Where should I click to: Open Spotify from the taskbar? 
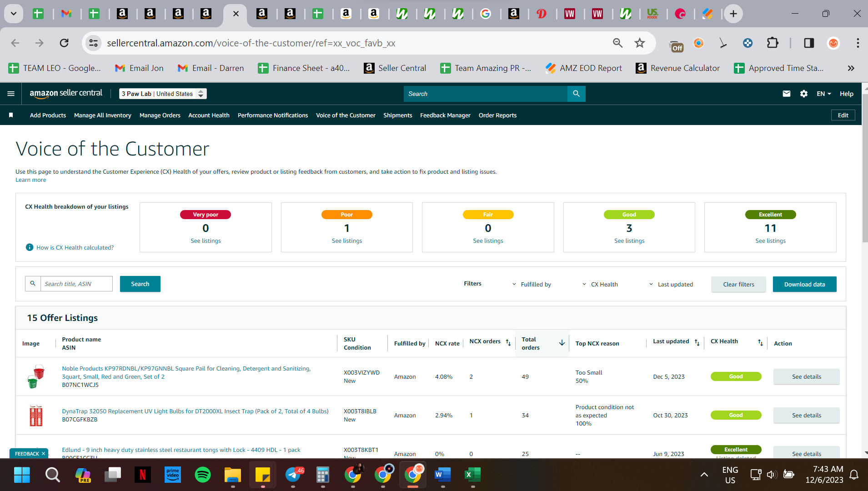pos(203,475)
